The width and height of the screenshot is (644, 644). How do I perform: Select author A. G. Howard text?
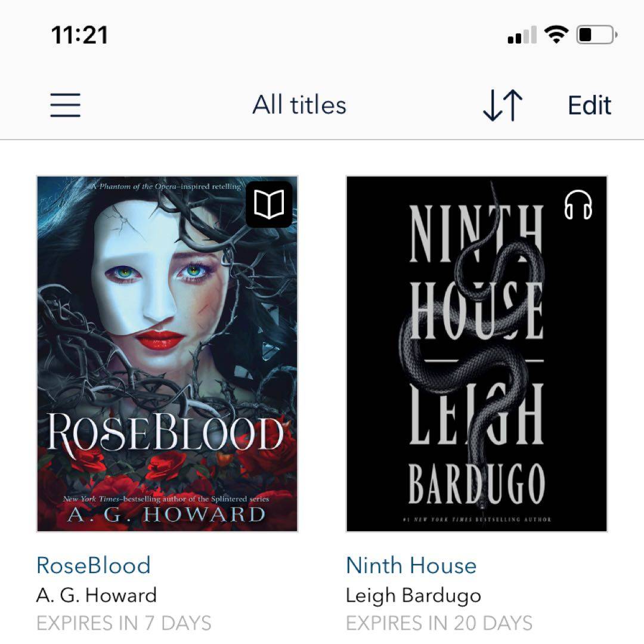click(x=97, y=595)
